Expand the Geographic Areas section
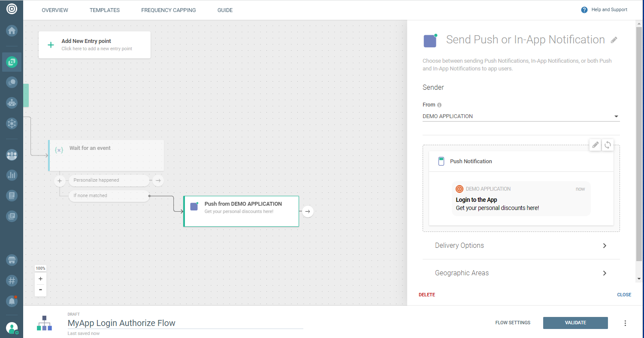This screenshot has width=644, height=338. (x=521, y=273)
